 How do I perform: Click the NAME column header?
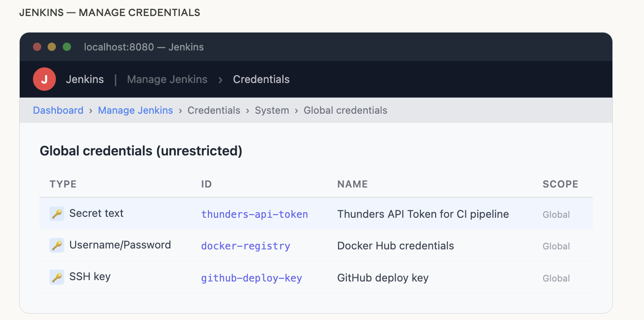pyautogui.click(x=353, y=184)
